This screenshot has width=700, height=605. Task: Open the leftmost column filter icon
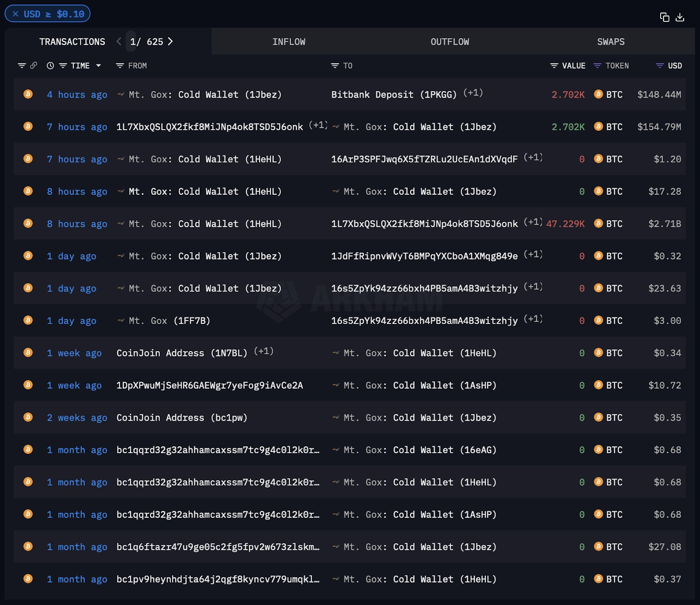tap(21, 66)
